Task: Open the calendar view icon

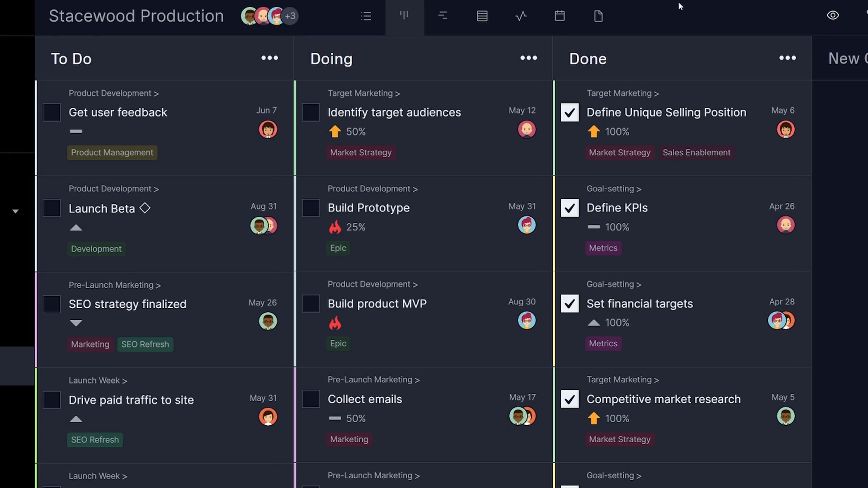Action: [x=560, y=16]
